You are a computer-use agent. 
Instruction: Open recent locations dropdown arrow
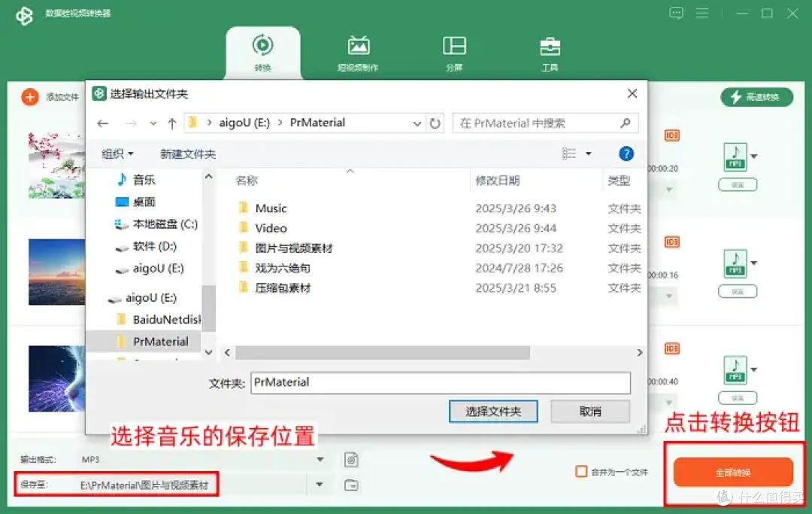153,123
